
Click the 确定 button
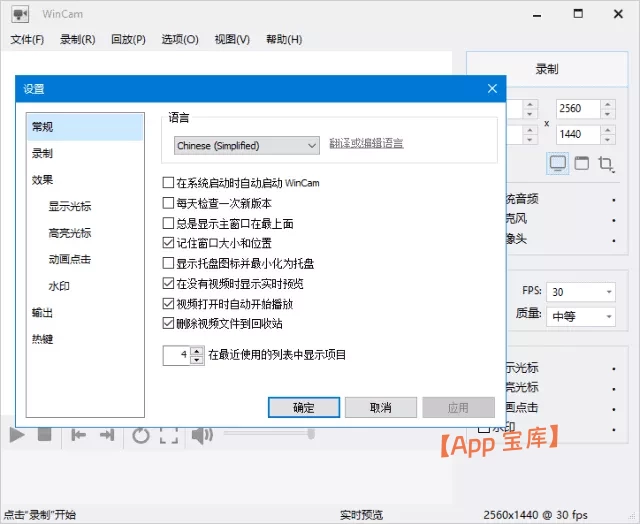(x=304, y=407)
